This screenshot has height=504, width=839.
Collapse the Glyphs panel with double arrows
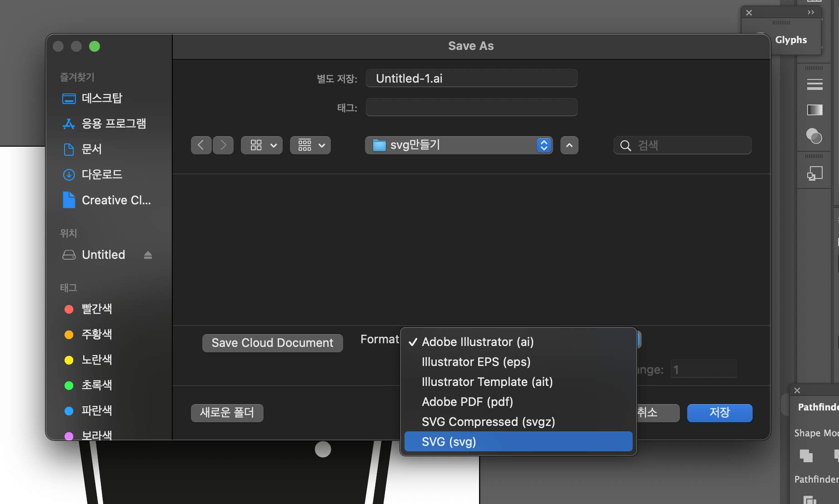(811, 13)
